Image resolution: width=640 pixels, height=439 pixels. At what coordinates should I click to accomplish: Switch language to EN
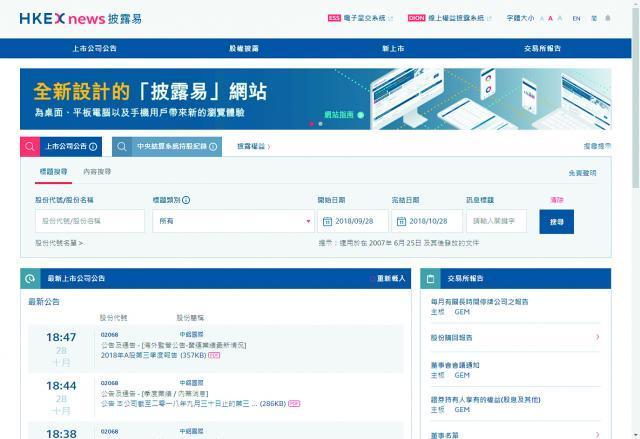[576, 18]
